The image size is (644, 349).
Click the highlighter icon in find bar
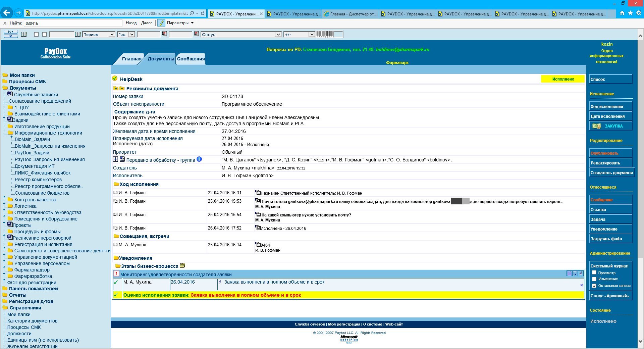(161, 23)
